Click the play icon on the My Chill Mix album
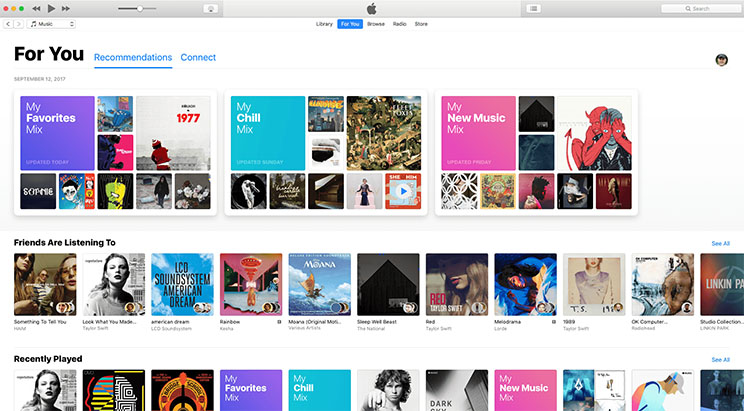Screen dimensions: 744x411 [x=403, y=191]
